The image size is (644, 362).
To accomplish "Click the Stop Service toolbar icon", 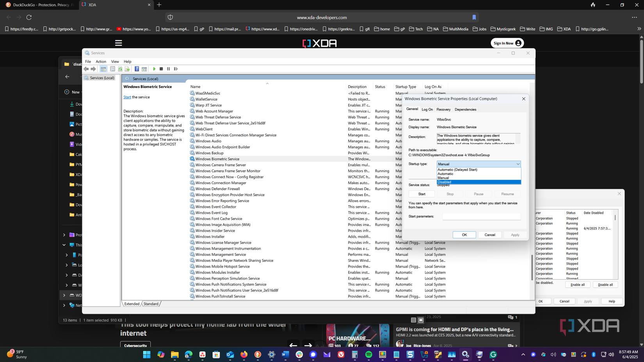I will [x=161, y=69].
